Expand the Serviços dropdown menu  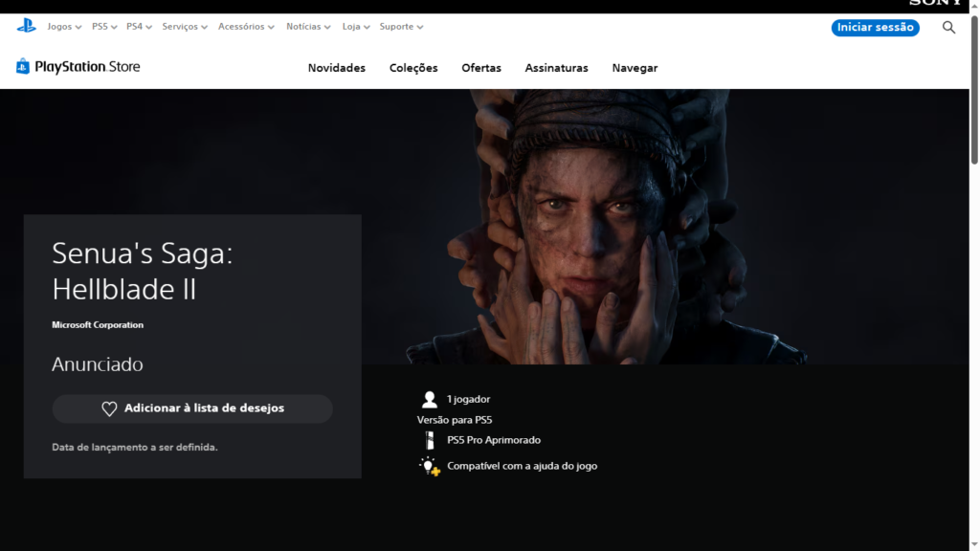click(185, 27)
